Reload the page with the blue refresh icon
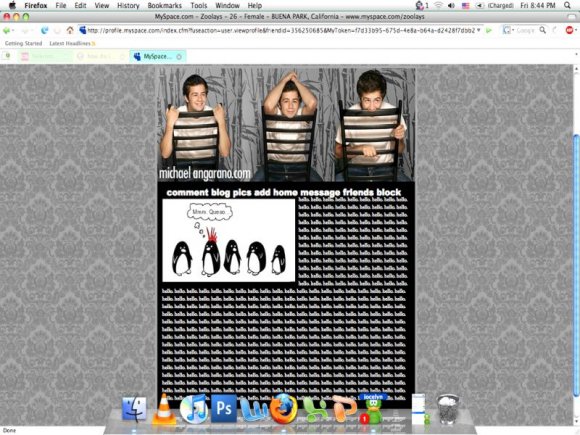This screenshot has height=435, width=580. click(44, 30)
